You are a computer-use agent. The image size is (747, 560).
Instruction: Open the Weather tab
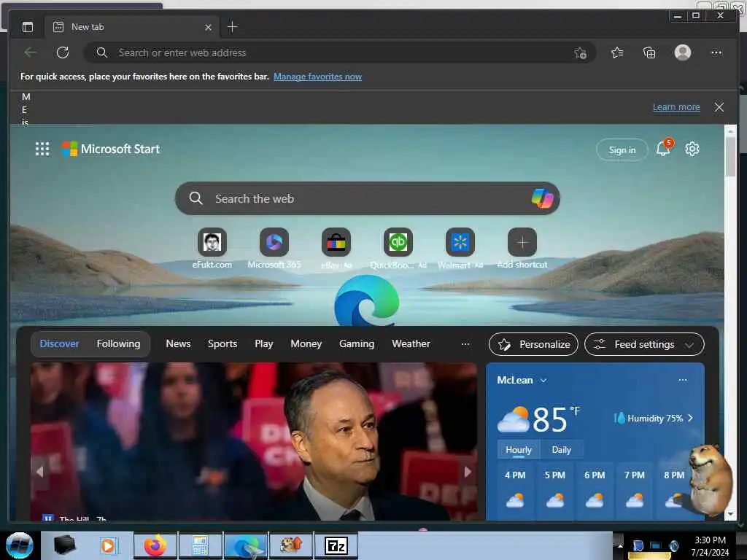(411, 344)
